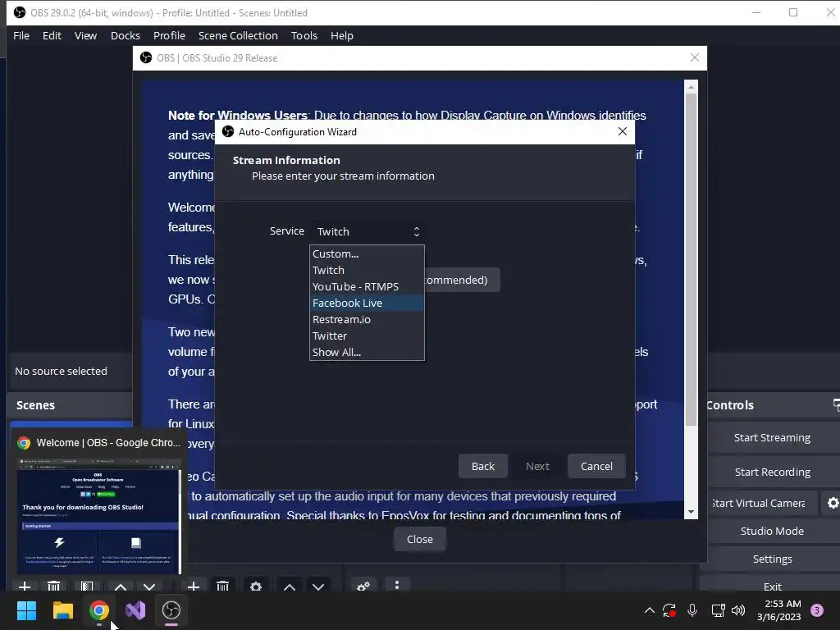Click release notes scrollbar up arrow
The image size is (840, 630).
(691, 86)
